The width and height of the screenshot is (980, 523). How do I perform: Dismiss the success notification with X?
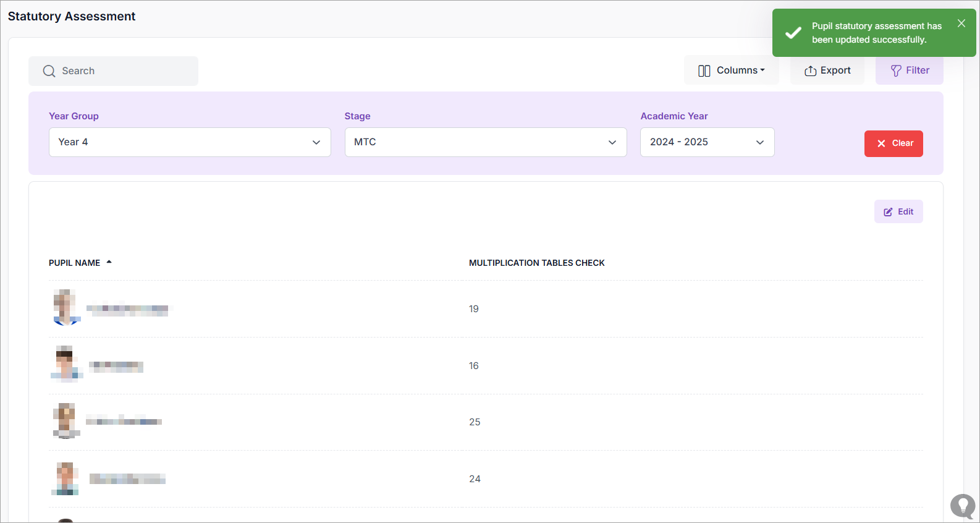click(961, 23)
